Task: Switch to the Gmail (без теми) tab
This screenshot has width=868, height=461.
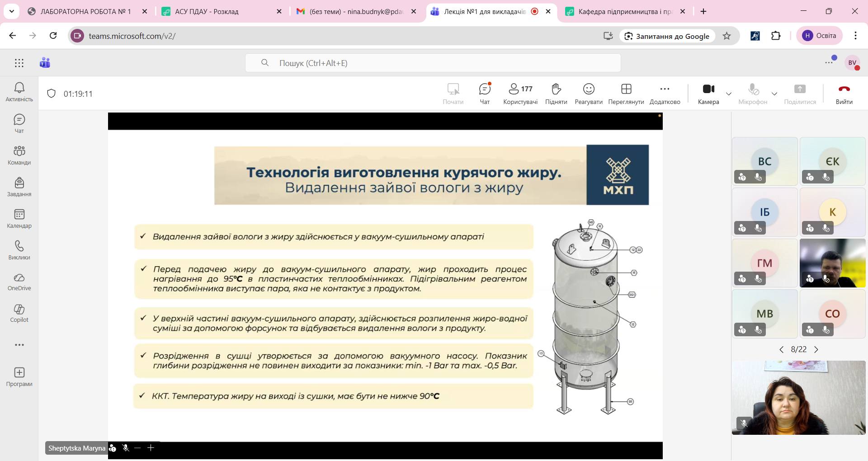Action: (350, 12)
